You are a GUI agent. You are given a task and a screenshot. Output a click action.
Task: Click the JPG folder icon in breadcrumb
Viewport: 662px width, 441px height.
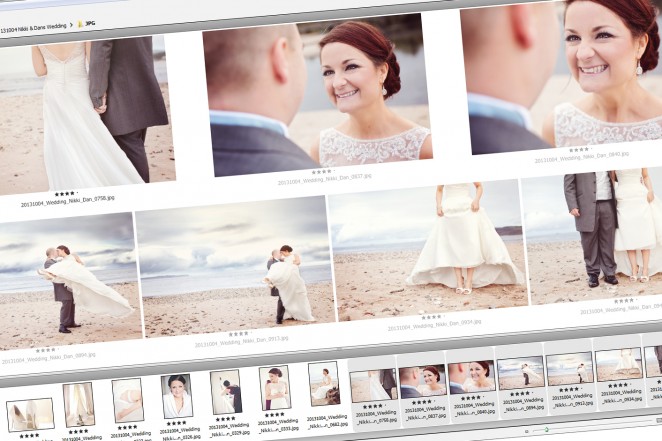(x=80, y=24)
